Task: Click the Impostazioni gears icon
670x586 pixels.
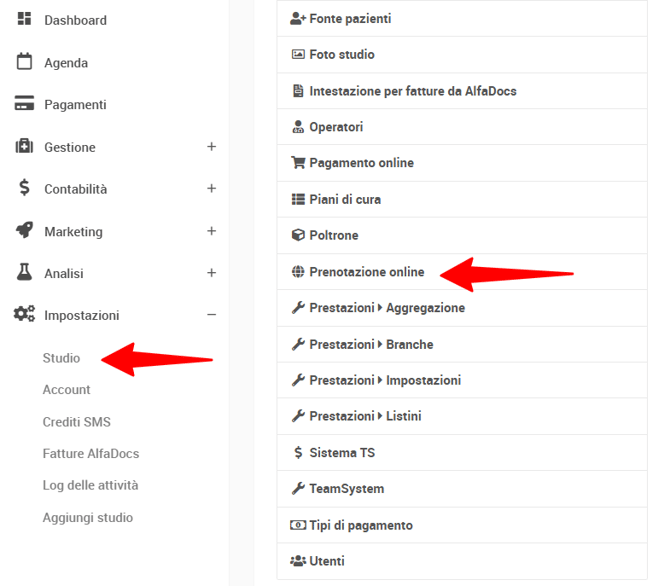Action: 24,315
